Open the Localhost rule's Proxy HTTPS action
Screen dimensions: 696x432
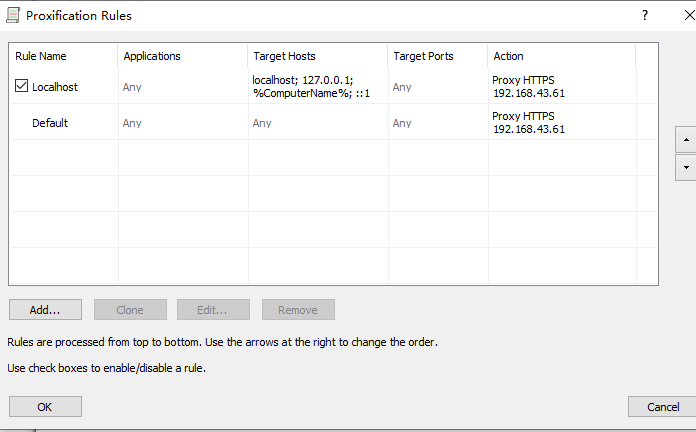tap(528, 87)
